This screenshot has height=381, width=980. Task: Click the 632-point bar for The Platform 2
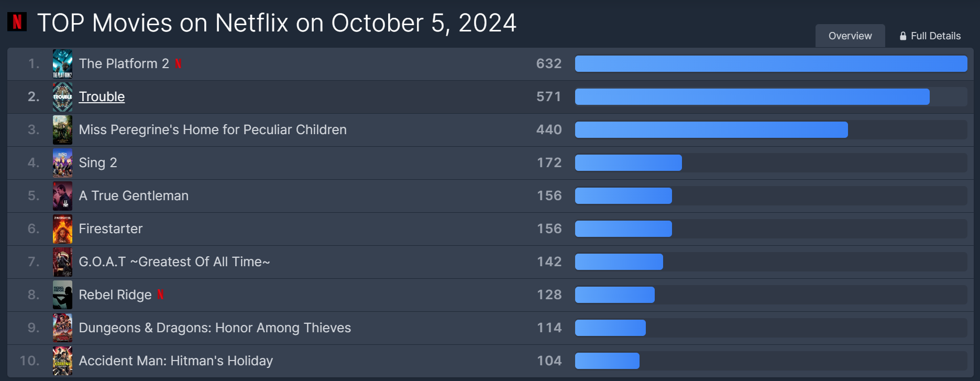click(770, 64)
